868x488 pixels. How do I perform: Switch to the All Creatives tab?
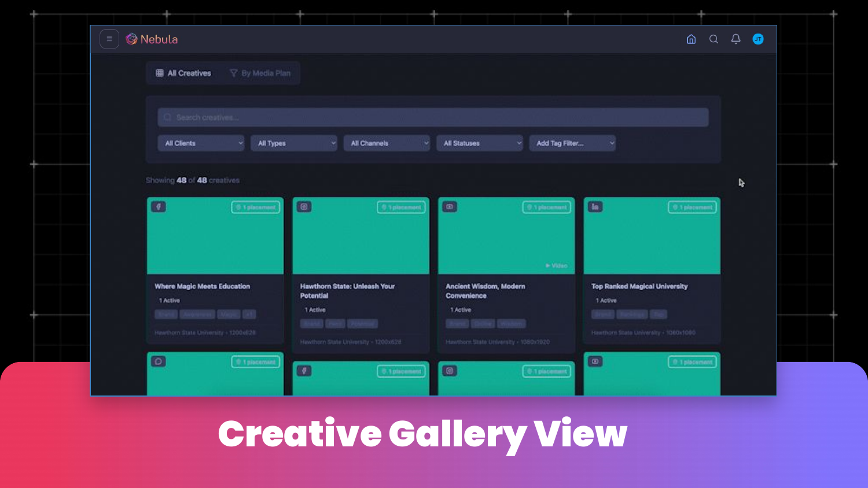coord(183,73)
